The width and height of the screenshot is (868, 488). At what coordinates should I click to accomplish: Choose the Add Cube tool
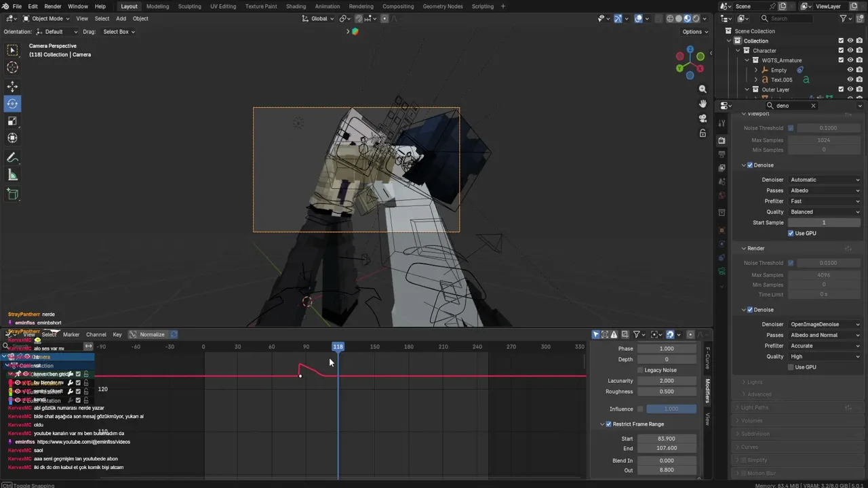(x=12, y=194)
